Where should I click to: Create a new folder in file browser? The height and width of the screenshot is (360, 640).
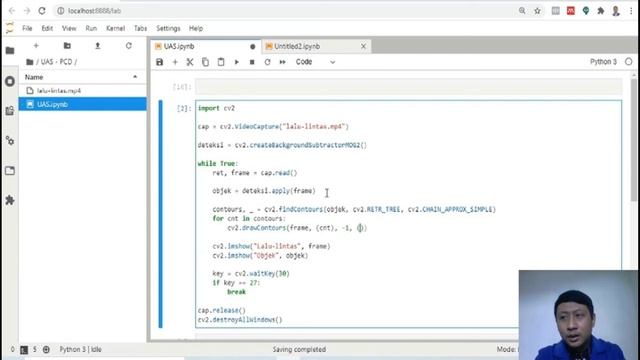click(x=67, y=46)
